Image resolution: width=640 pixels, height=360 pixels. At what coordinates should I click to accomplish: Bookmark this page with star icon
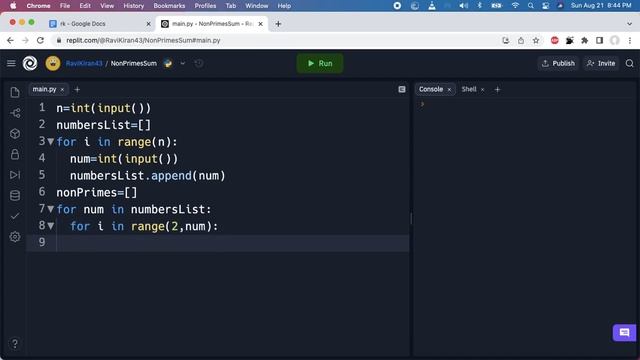pos(536,40)
